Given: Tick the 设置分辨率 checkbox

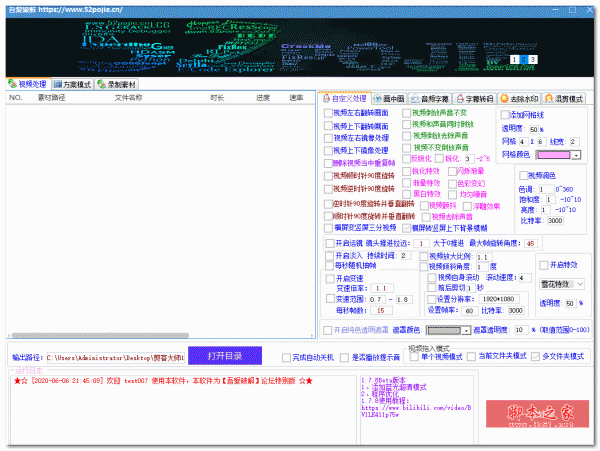Looking at the screenshot, I should [x=431, y=299].
